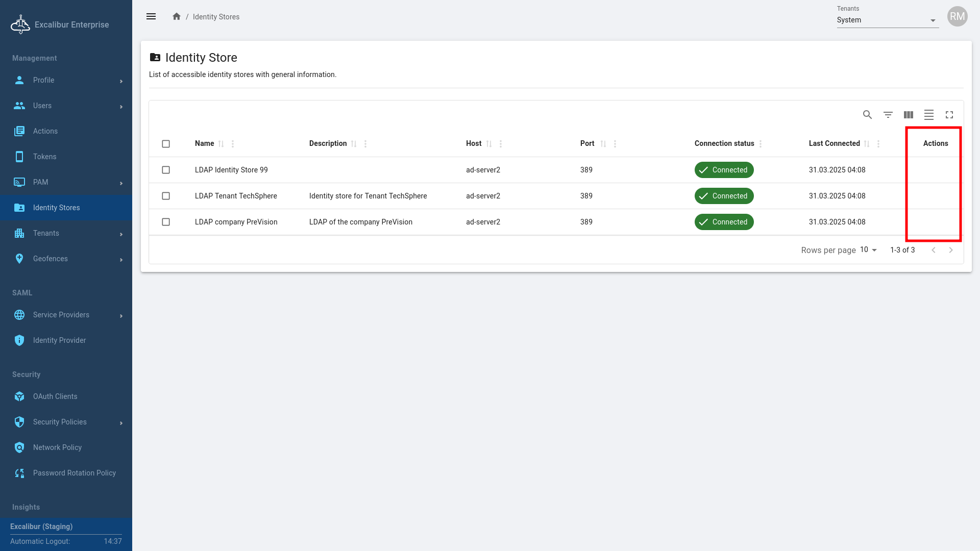Open Host column options menu

click(x=501, y=144)
